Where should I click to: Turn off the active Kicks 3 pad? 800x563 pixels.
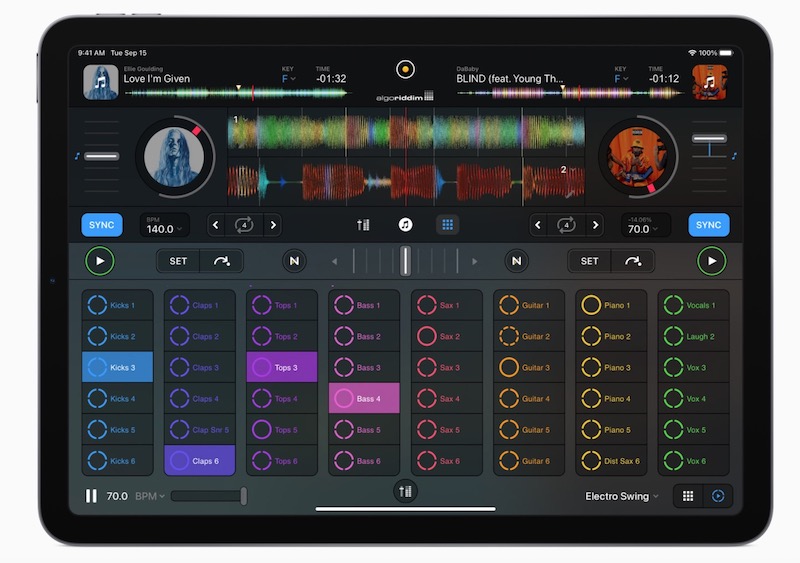117,367
